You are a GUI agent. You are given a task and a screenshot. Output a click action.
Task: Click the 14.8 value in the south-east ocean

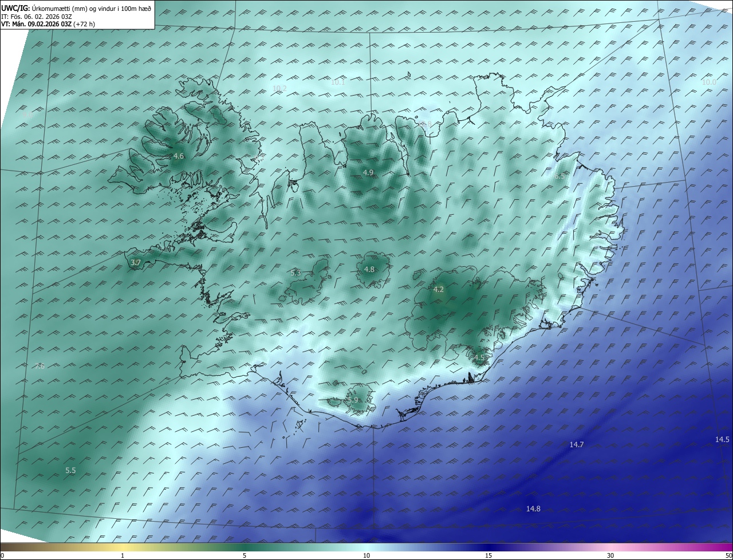533,508
